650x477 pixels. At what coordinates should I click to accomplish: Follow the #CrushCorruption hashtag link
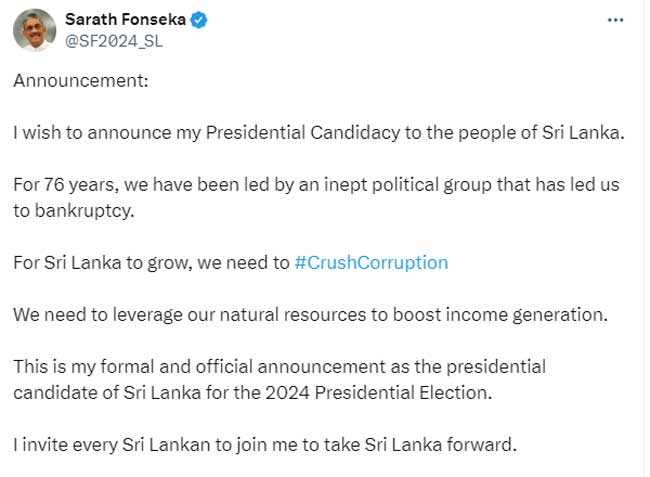coord(371,263)
